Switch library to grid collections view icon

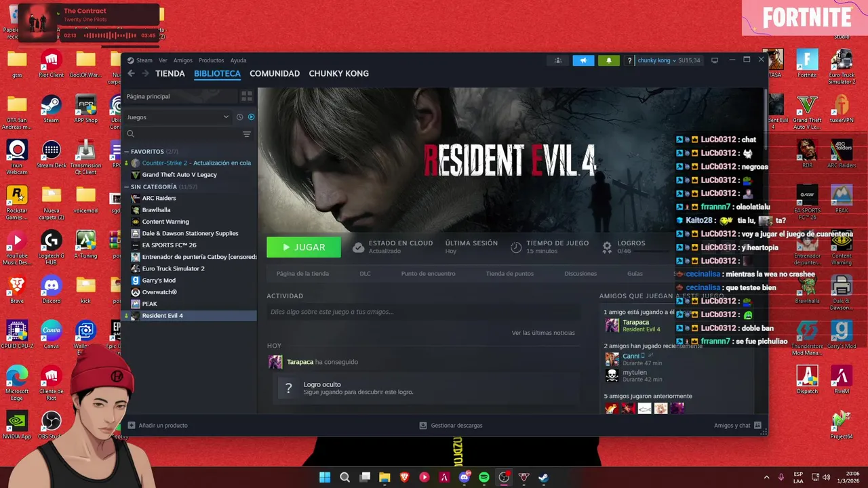pos(247,96)
